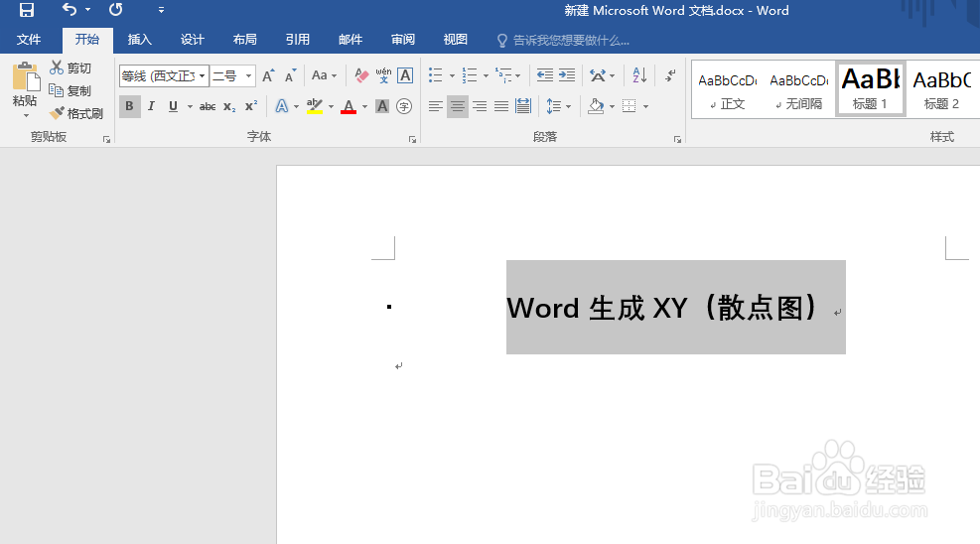
Task: Open Customize Quick Access Toolbar dropdown
Action: point(161,10)
